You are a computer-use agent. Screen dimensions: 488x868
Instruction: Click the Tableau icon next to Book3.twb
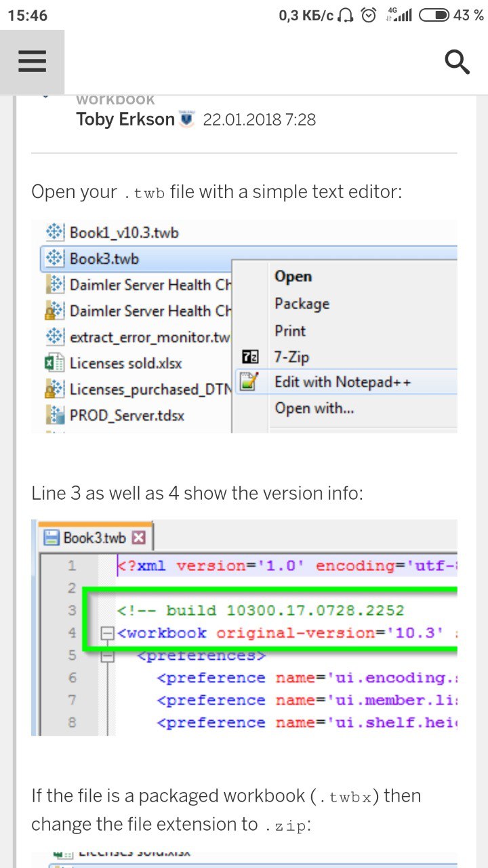pyautogui.click(x=54, y=258)
